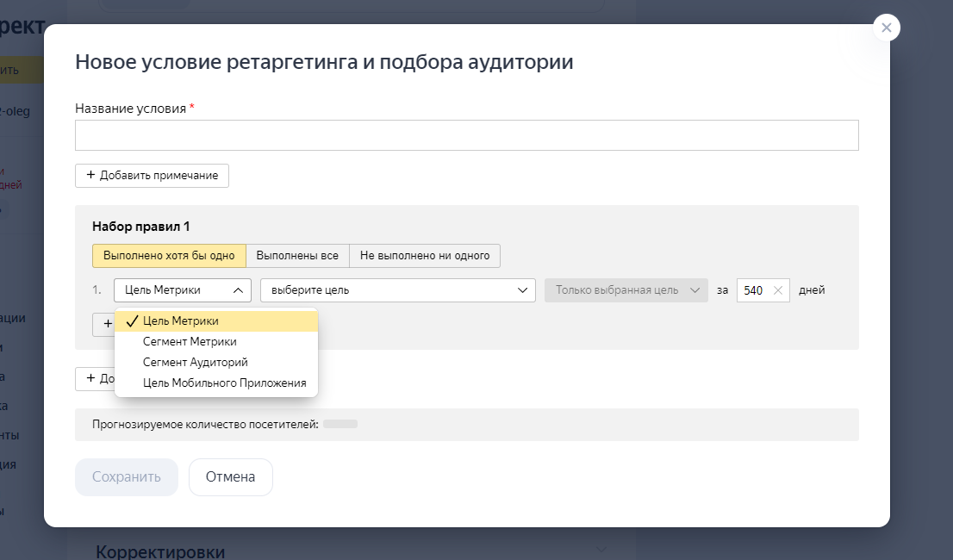The width and height of the screenshot is (953, 560).
Task: Click the plus button under rule 1
Action: [x=103, y=324]
